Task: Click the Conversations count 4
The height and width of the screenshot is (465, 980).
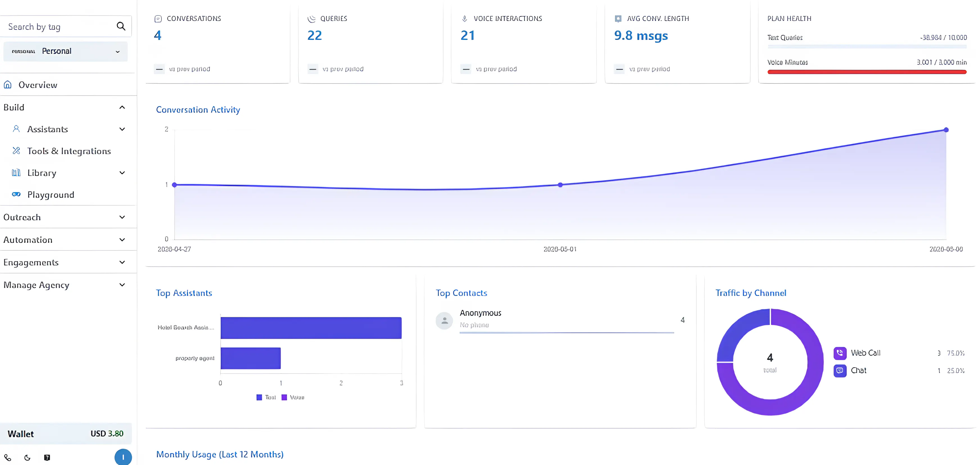Action: pos(157,35)
